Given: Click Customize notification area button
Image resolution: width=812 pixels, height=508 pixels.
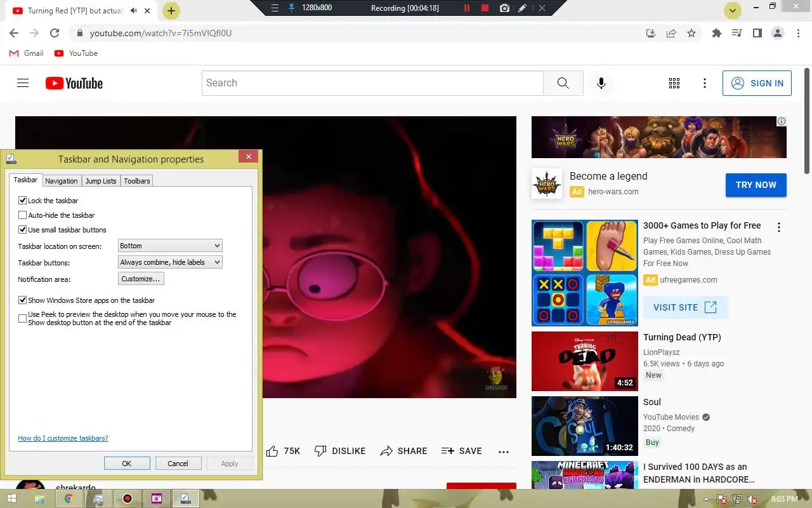Looking at the screenshot, I should coord(141,279).
